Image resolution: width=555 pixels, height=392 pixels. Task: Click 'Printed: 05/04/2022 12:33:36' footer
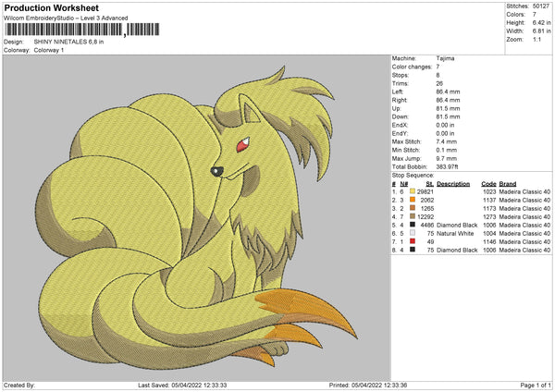pos(368,385)
